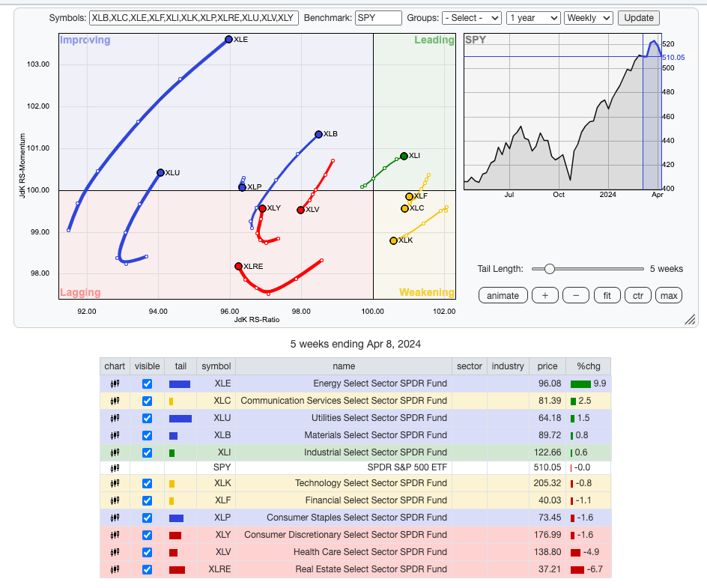Sort table by price column header
Viewport: 707px width, 588px height.
[547, 366]
